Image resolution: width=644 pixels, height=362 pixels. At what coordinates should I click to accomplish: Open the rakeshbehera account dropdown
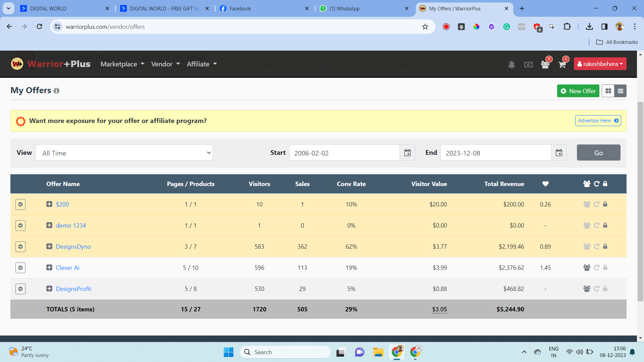(600, 64)
